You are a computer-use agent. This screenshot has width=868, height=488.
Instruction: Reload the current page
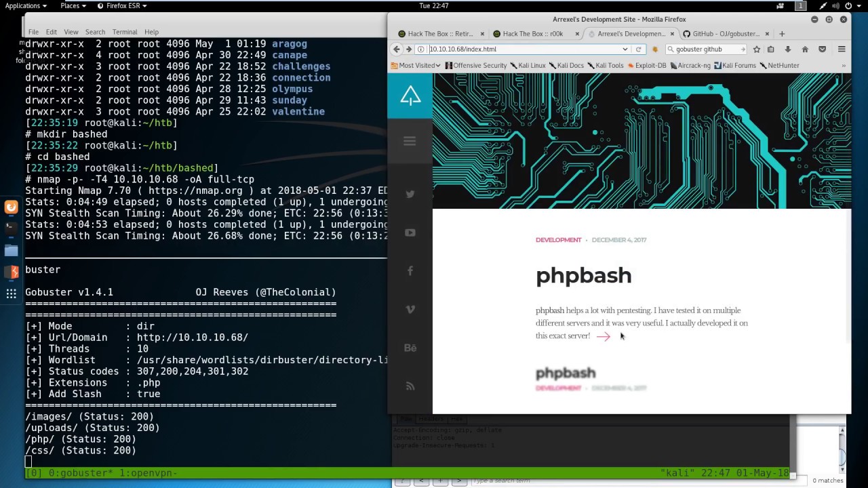point(638,49)
